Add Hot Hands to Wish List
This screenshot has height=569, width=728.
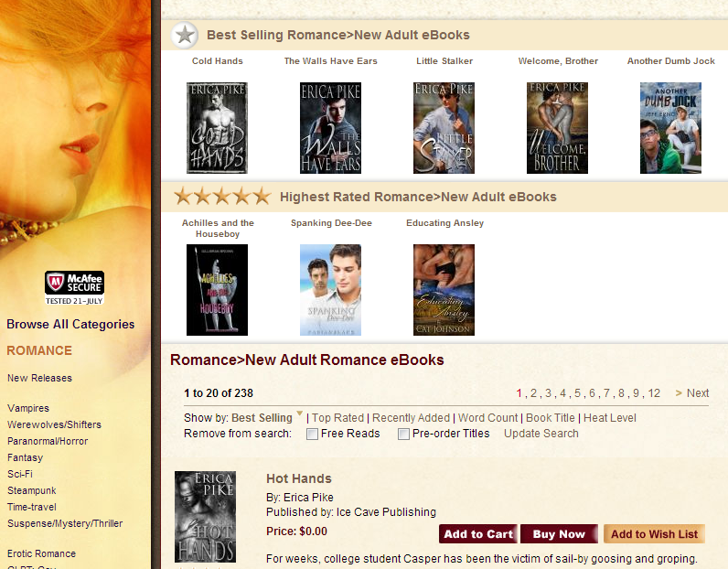pyautogui.click(x=654, y=533)
